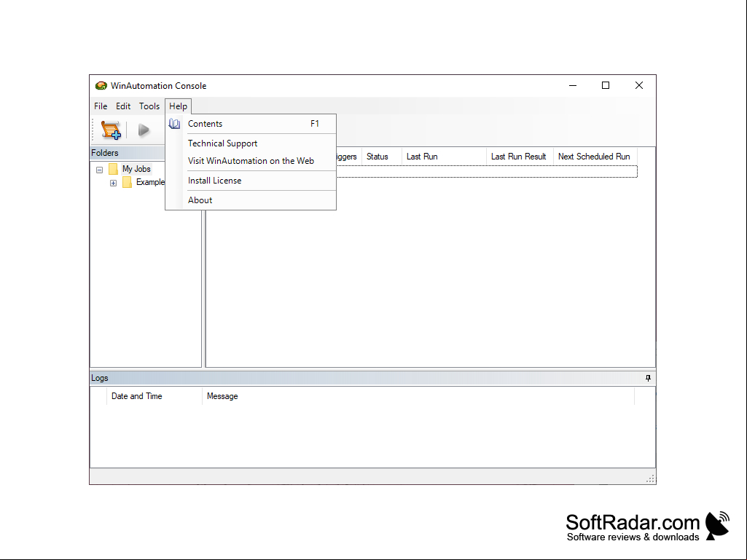Click the Contents book icon in the Help menu
Viewport: 747px width, 560px height.
point(174,124)
